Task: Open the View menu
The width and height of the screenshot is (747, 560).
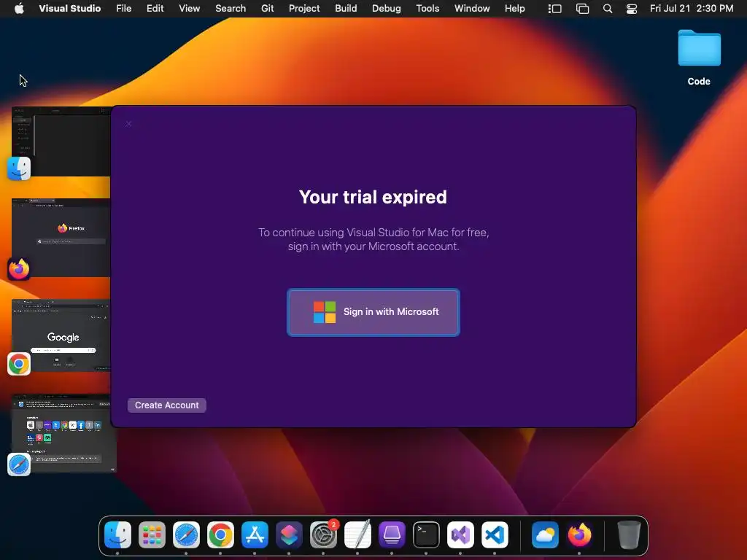Action: click(189, 9)
